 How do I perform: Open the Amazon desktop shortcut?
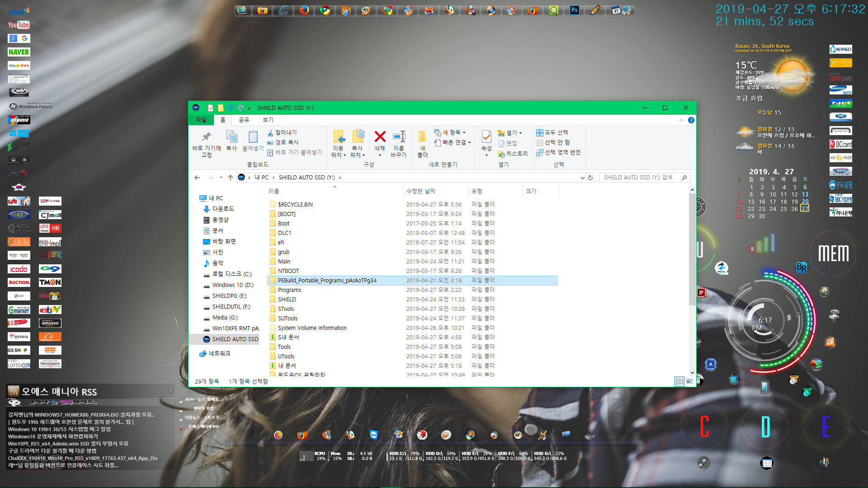50,323
